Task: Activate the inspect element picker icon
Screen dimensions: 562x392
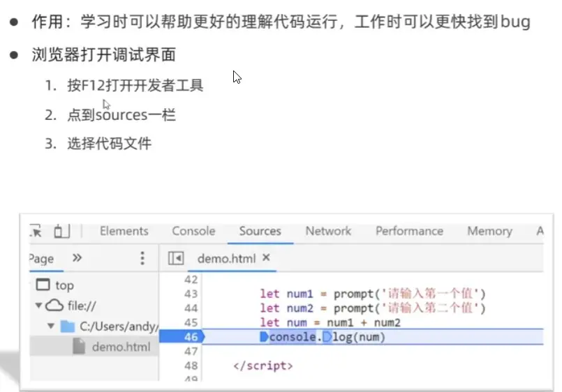Action: click(36, 232)
